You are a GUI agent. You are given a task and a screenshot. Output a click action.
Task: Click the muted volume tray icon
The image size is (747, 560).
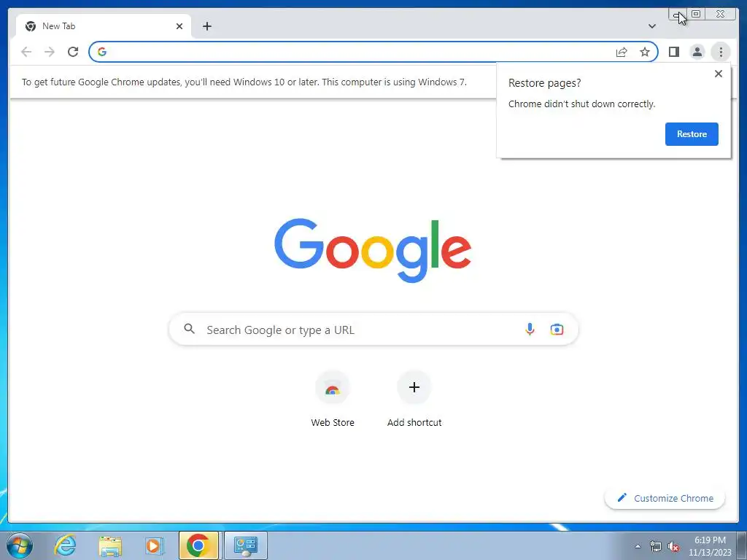click(673, 546)
